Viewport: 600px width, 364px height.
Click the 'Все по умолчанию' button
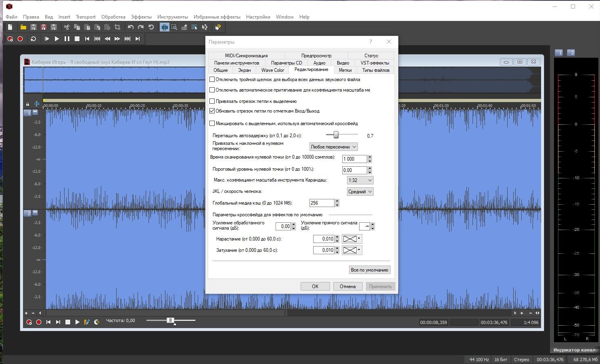pyautogui.click(x=369, y=270)
